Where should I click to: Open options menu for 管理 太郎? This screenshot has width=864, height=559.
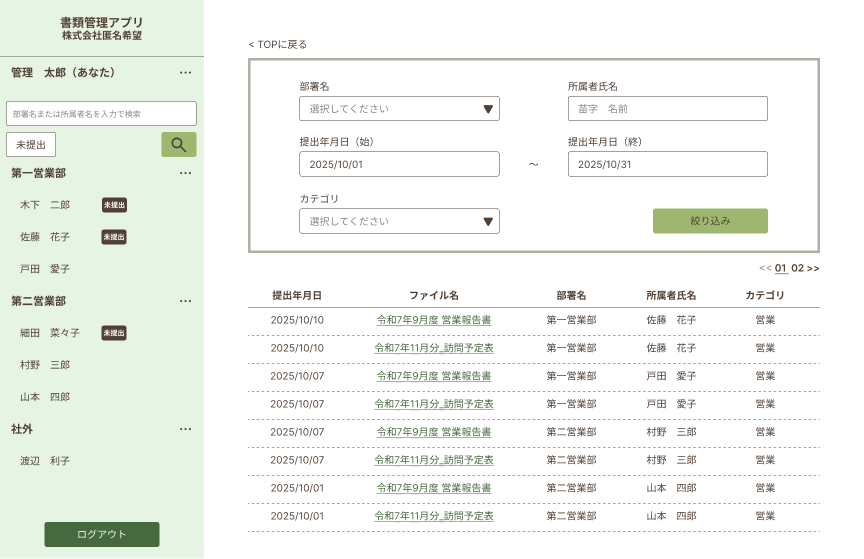pyautogui.click(x=185, y=73)
